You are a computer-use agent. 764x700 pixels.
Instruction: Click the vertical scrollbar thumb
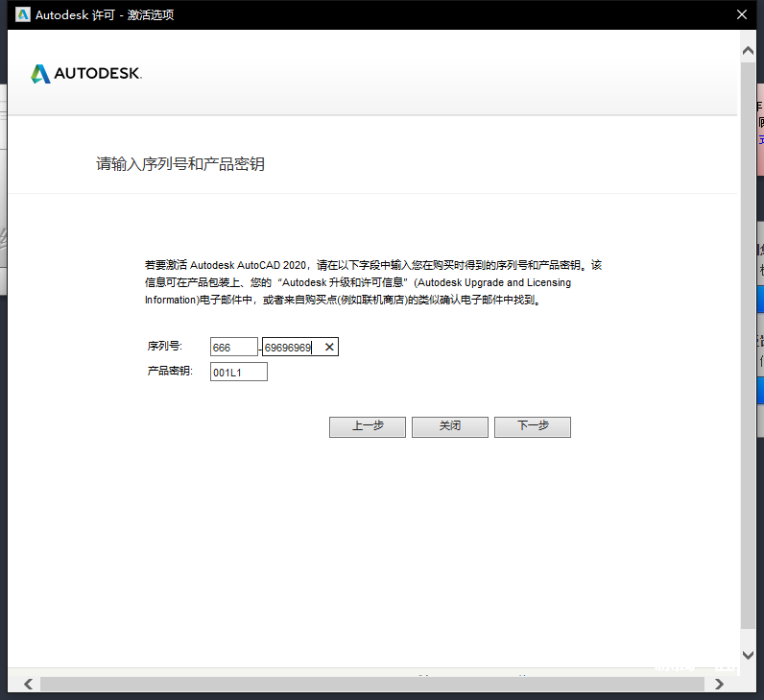(748, 346)
